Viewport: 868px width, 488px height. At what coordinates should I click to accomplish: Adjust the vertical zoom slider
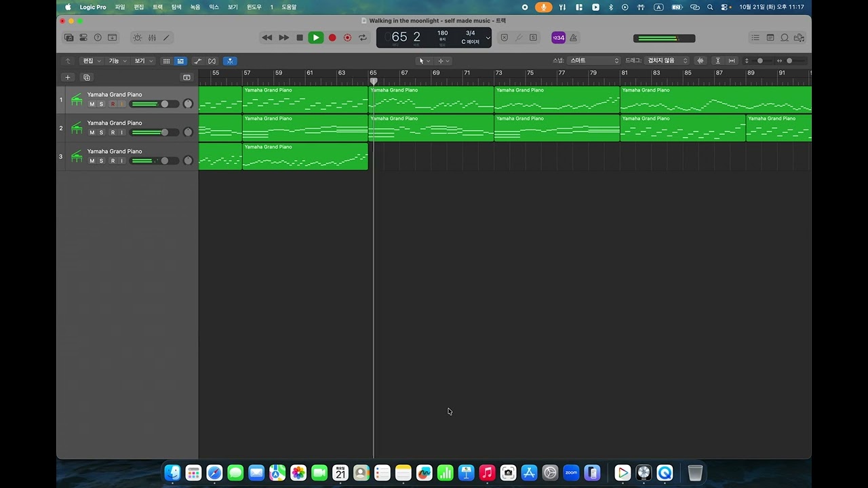point(759,61)
